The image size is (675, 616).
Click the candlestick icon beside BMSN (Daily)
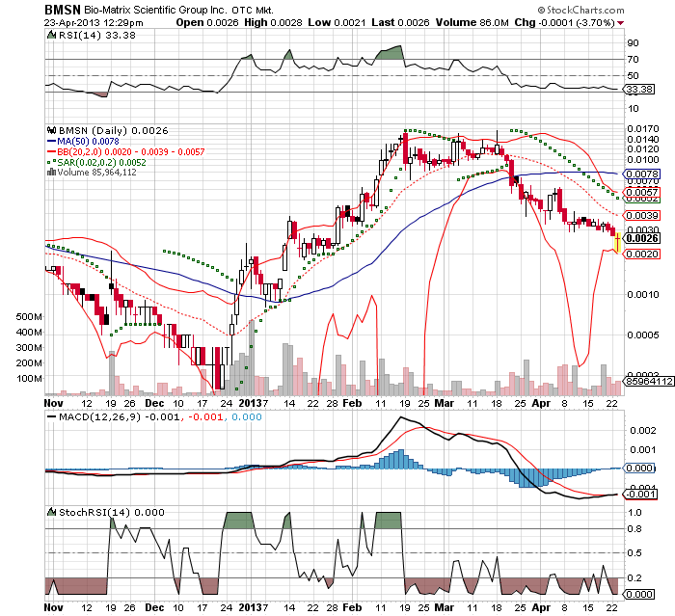point(51,130)
